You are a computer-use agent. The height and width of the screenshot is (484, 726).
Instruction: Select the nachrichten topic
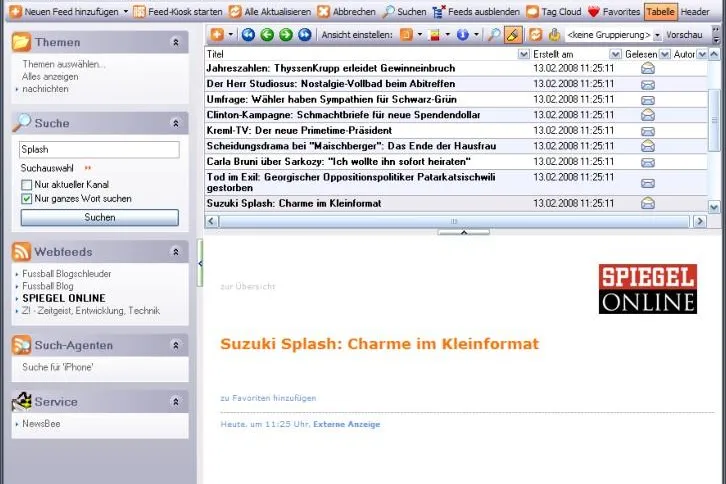point(45,89)
